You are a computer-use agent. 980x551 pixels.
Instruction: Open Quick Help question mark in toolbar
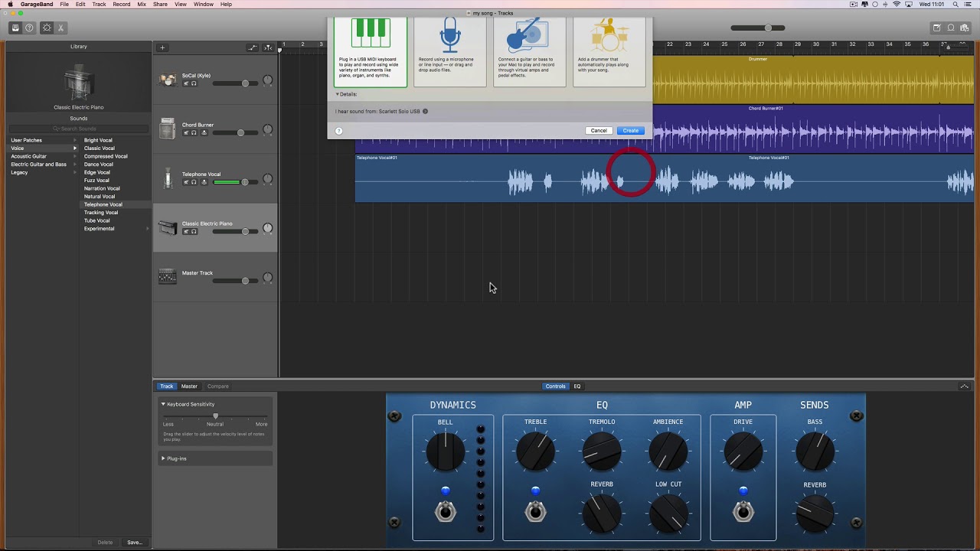tap(29, 28)
